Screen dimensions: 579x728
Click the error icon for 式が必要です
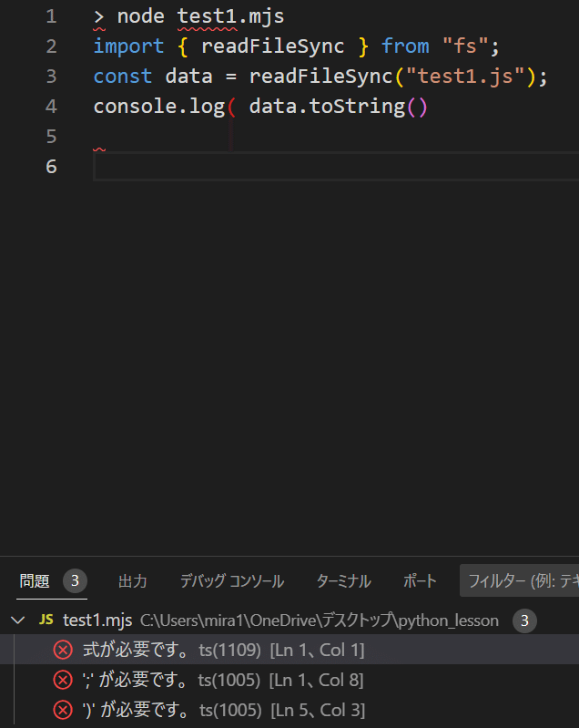[63, 650]
